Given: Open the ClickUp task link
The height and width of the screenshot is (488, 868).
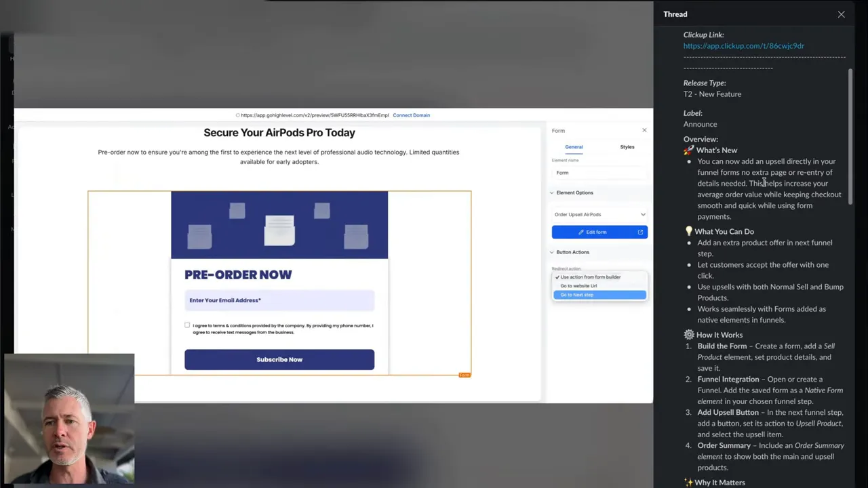Looking at the screenshot, I should tap(743, 46).
